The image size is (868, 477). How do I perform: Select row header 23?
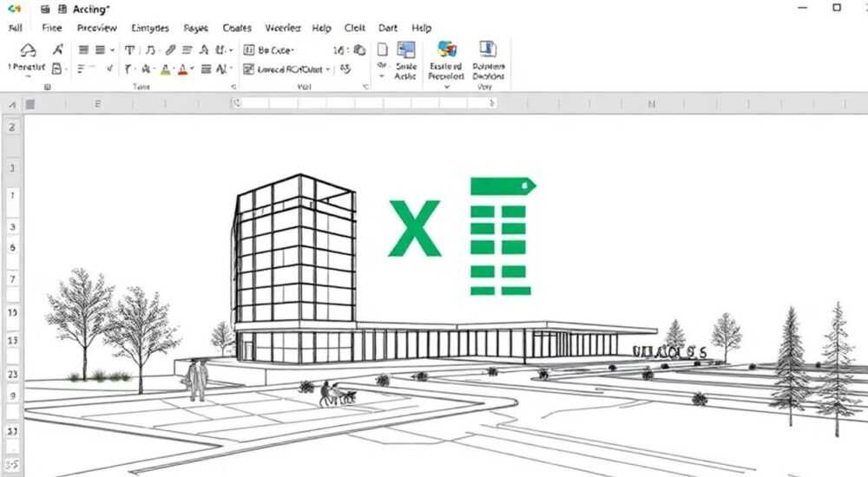pyautogui.click(x=12, y=375)
